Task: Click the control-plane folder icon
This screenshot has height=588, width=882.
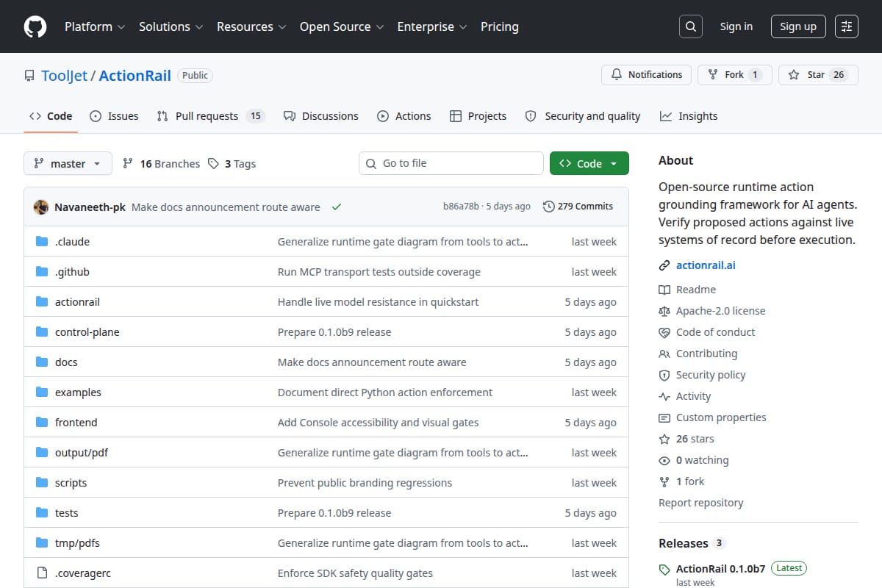Action: click(42, 332)
